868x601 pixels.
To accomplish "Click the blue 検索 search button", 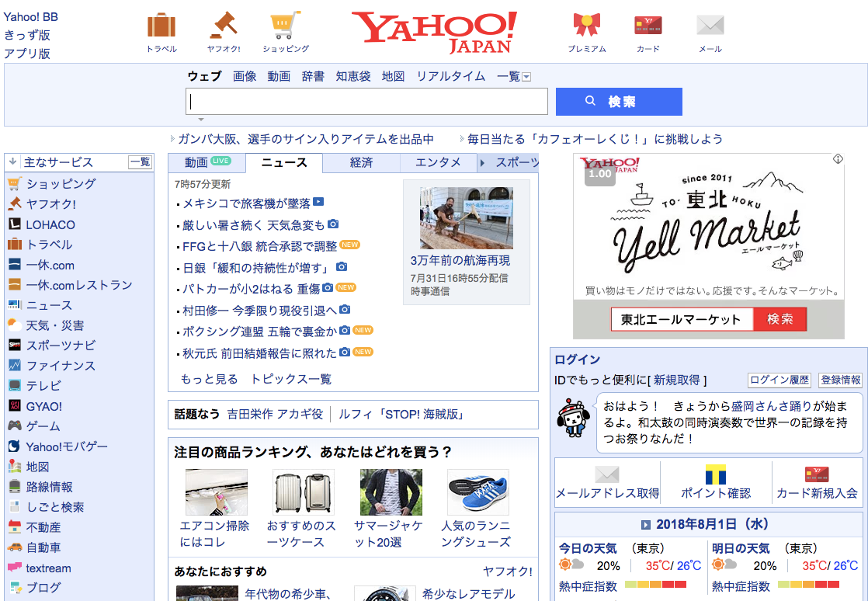I will 619,102.
